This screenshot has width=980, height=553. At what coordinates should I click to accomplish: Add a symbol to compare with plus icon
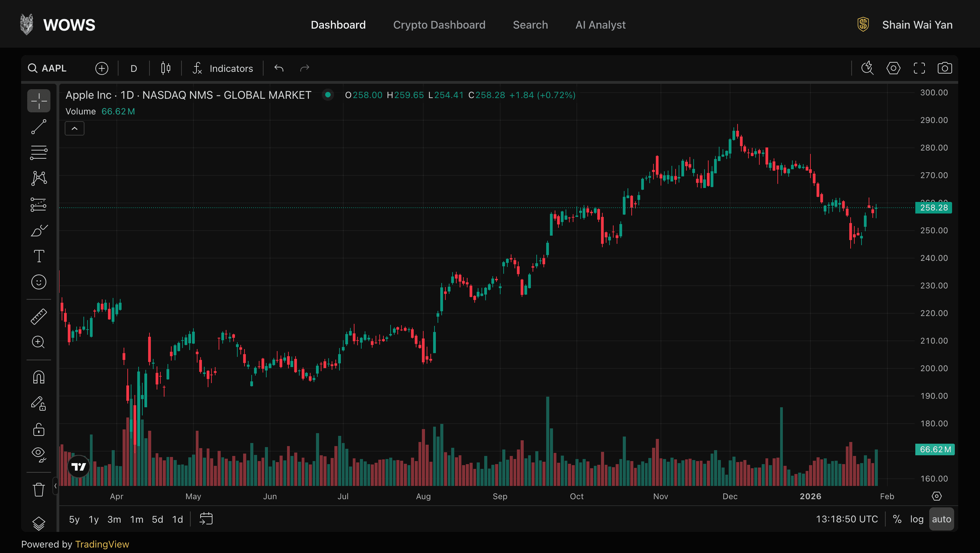point(101,68)
